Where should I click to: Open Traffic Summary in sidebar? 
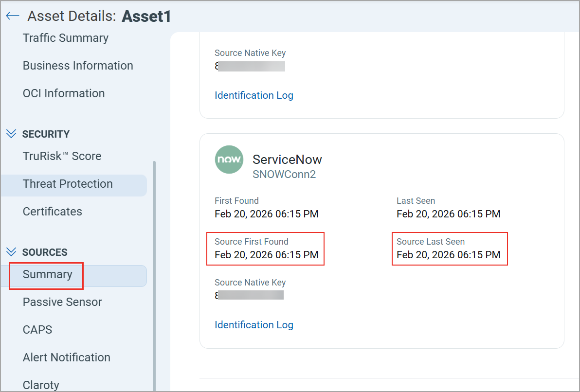pos(66,38)
